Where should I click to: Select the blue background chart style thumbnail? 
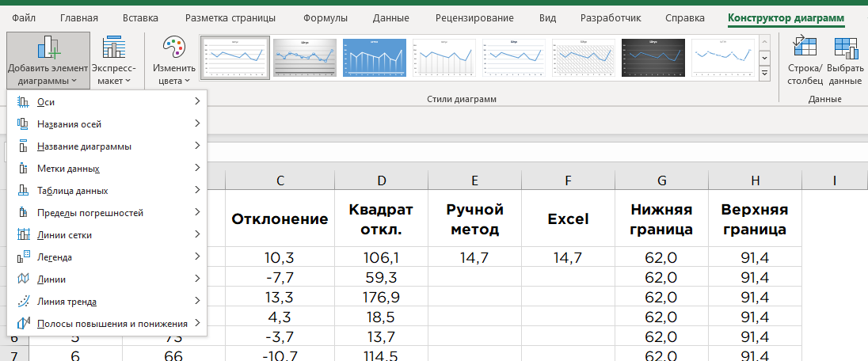375,58
